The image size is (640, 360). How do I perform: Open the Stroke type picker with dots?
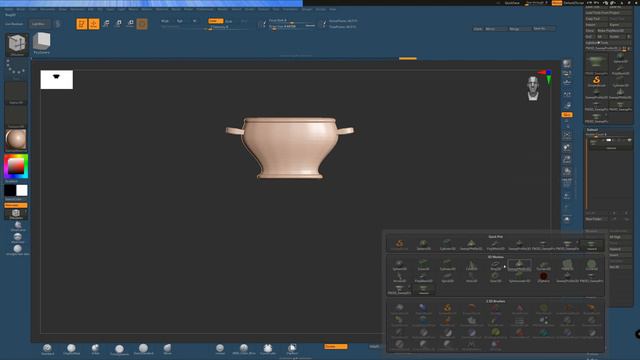[x=16, y=69]
